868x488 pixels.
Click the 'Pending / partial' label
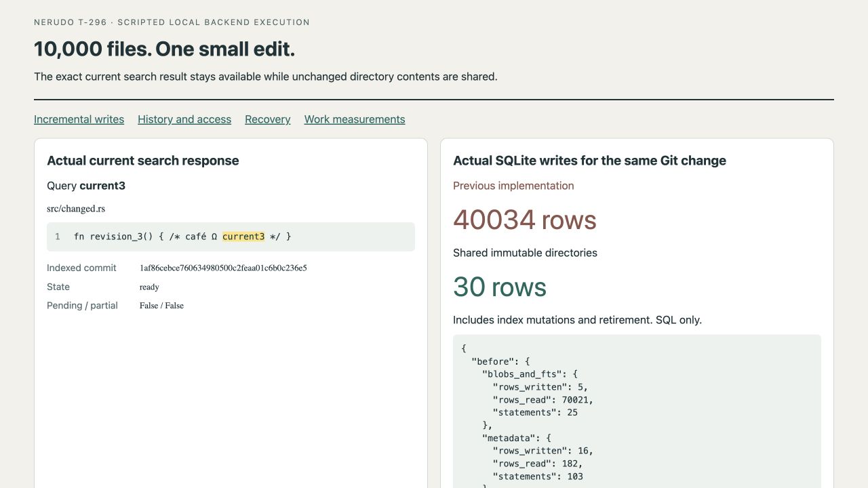coord(82,306)
